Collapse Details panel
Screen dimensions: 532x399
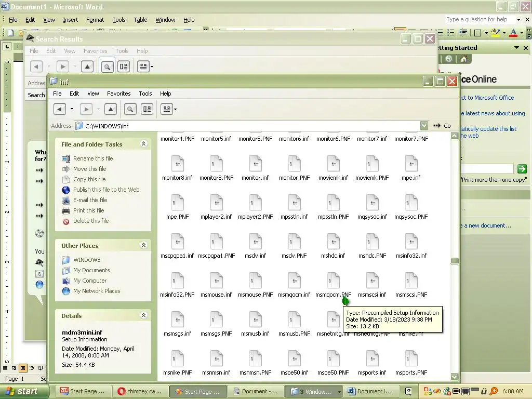click(143, 315)
